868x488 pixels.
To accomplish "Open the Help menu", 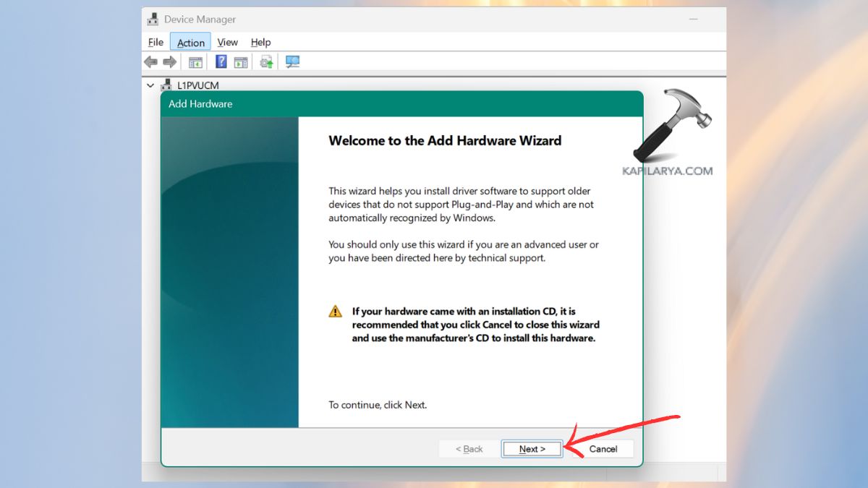I will coord(260,43).
